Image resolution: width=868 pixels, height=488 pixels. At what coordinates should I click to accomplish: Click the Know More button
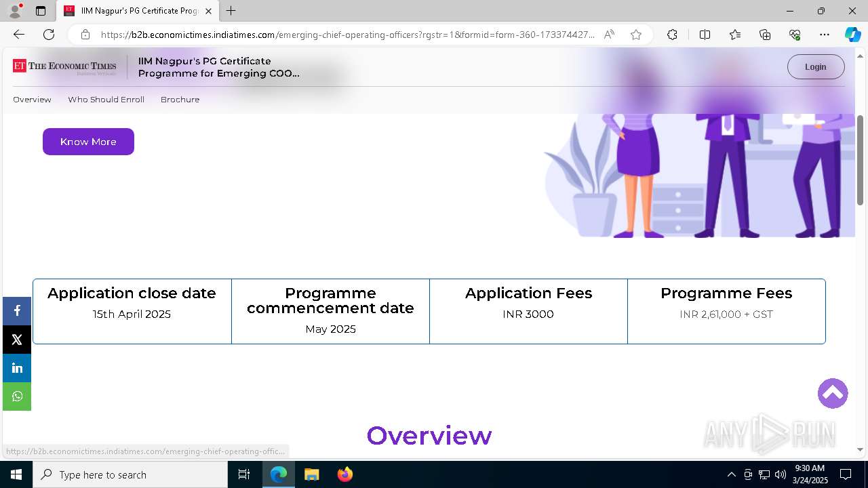click(88, 142)
